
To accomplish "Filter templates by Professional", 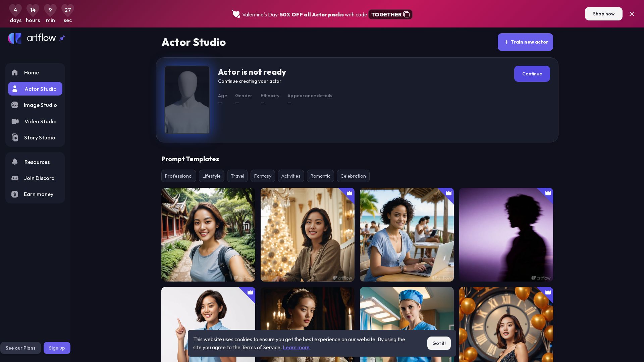I will click(178, 176).
